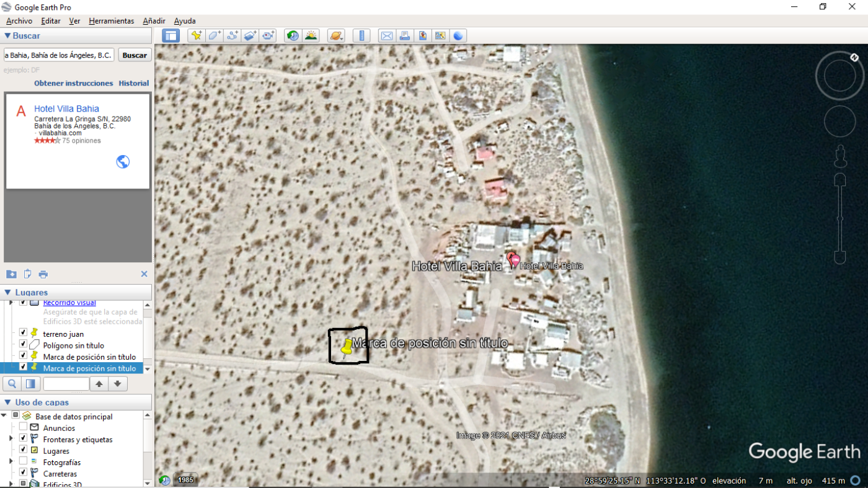Open the Recorrido visual link
The height and width of the screenshot is (488, 868).
coord(69,303)
